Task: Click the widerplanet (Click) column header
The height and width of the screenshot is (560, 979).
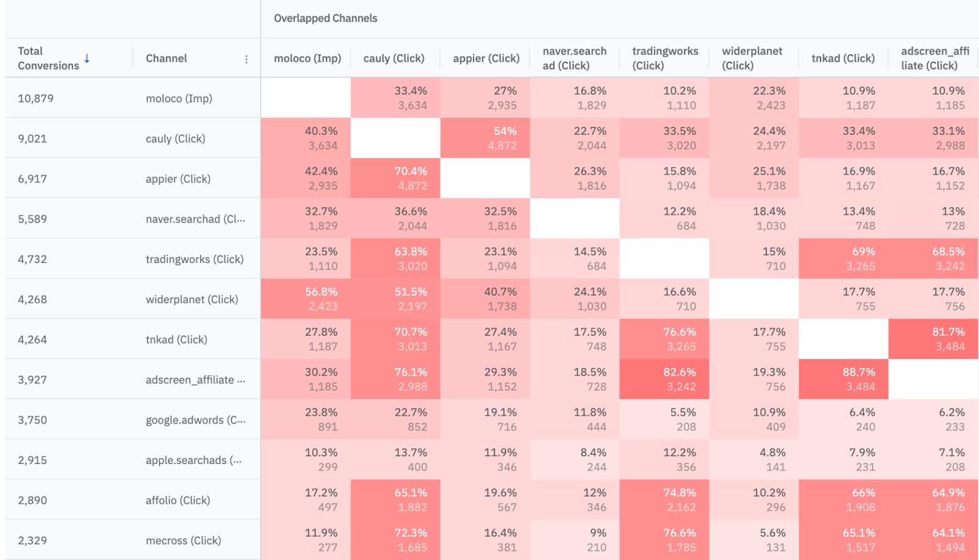Action: point(752,59)
